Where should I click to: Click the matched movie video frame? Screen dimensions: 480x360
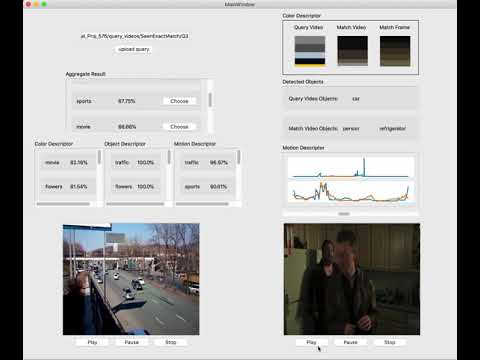click(352, 279)
